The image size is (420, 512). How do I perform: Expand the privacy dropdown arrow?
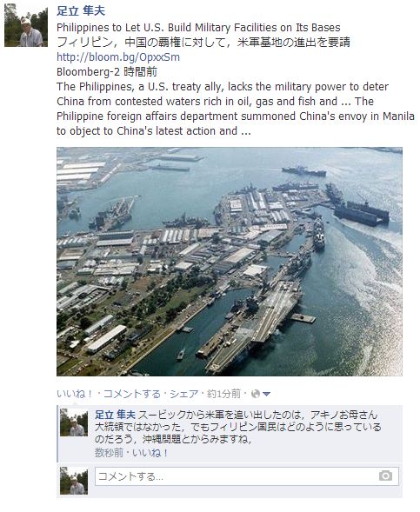[266, 395]
